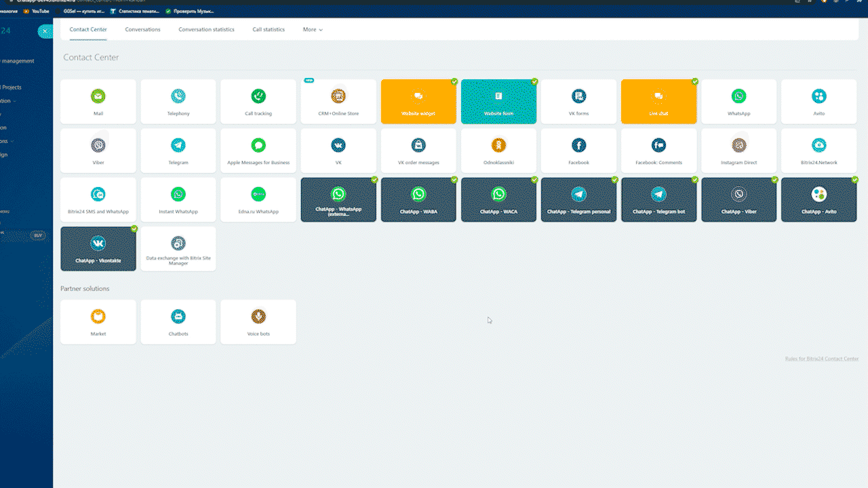Open ChatApp - Telegram personal tile
The width and height of the screenshot is (868, 488).
(578, 200)
